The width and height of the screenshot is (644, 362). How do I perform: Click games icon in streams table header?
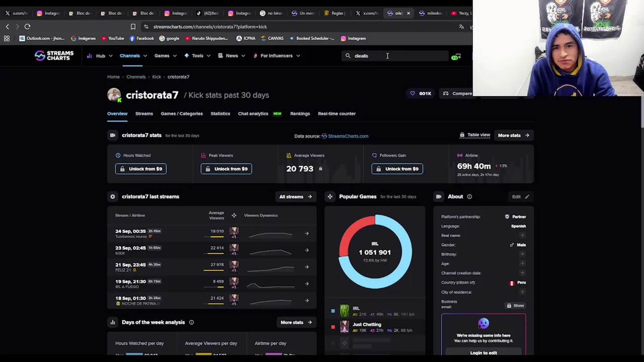234,215
